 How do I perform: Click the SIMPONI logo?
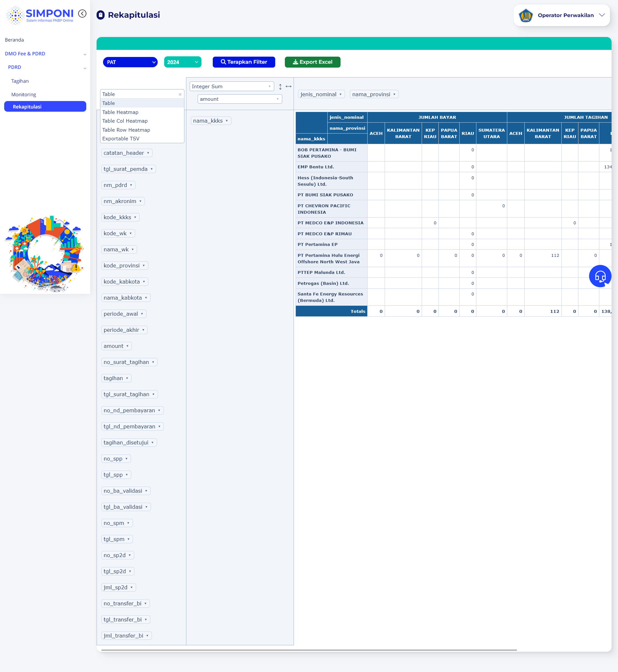[40, 15]
